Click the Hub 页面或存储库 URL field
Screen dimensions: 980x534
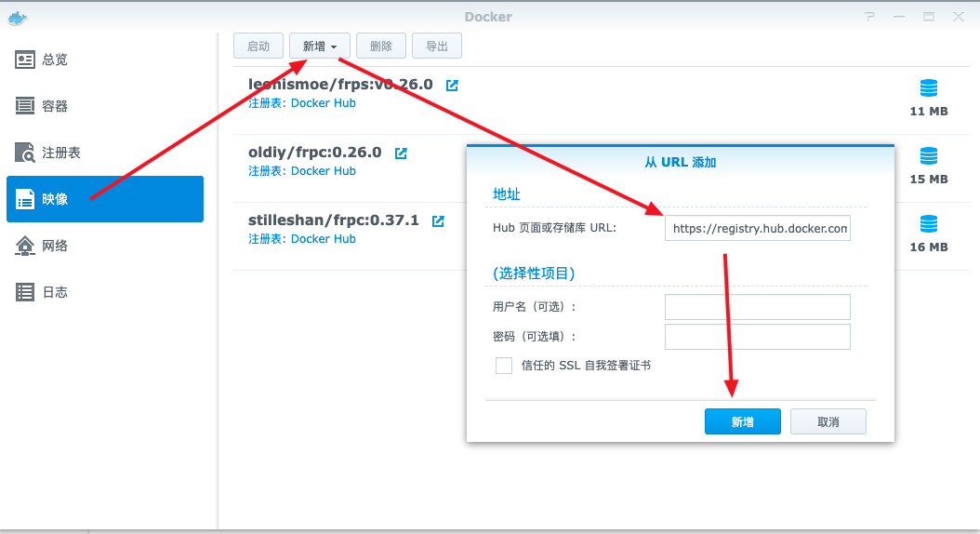coord(757,228)
